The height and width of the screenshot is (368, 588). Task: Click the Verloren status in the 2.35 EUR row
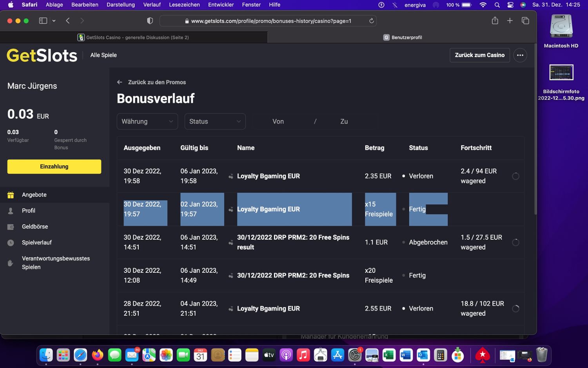click(421, 176)
